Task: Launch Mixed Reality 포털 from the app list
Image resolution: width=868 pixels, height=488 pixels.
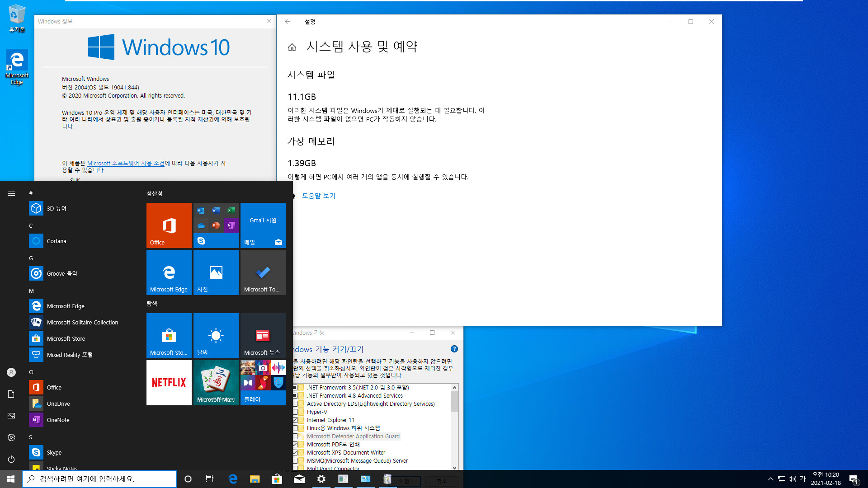Action: coord(81,355)
